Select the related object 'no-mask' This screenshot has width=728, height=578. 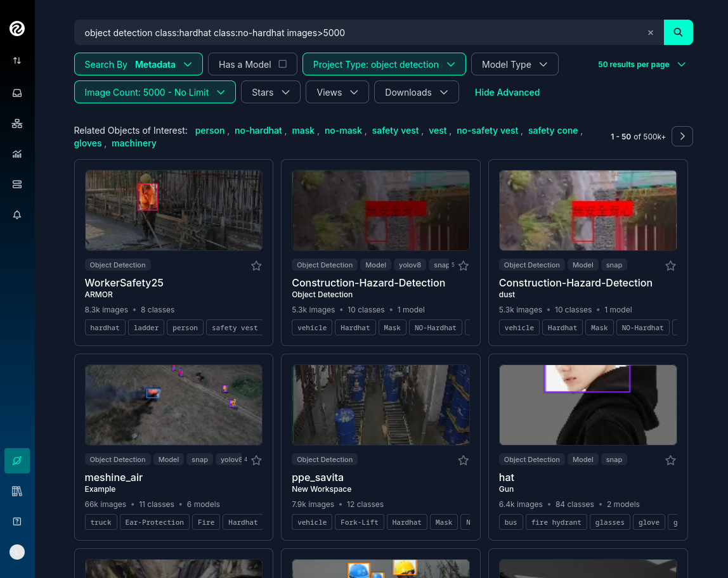pyautogui.click(x=343, y=131)
